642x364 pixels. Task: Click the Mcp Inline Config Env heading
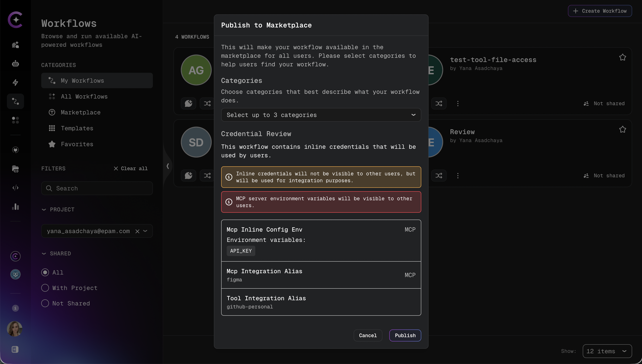click(264, 229)
